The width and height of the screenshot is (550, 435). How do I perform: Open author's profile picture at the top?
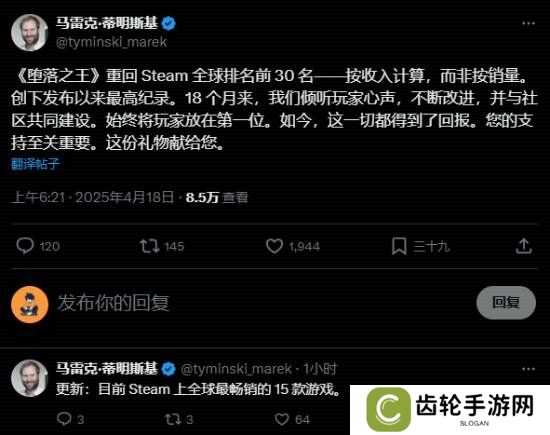click(29, 32)
